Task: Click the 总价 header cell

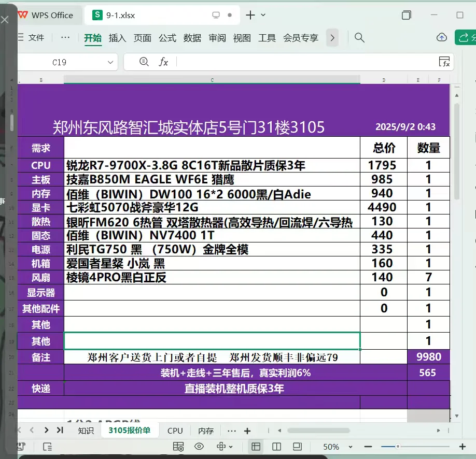Action: pos(384,148)
